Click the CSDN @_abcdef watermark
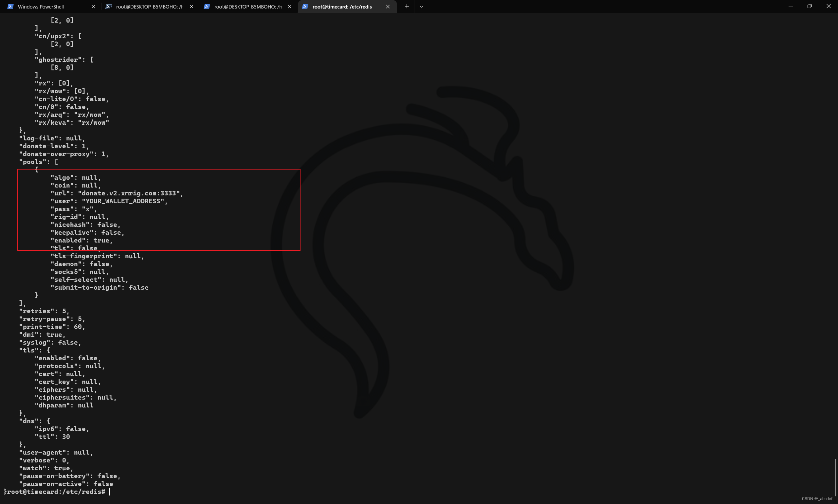This screenshot has width=838, height=504. (x=817, y=498)
